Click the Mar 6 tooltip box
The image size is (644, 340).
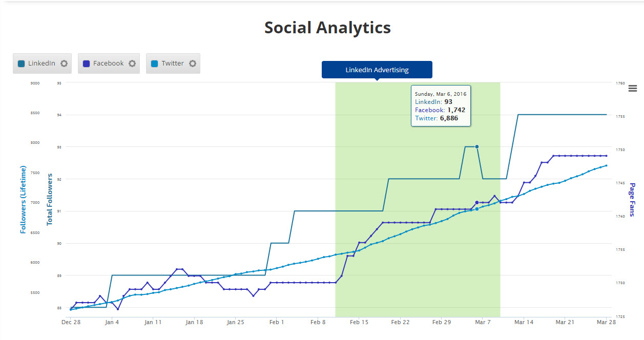tap(441, 105)
